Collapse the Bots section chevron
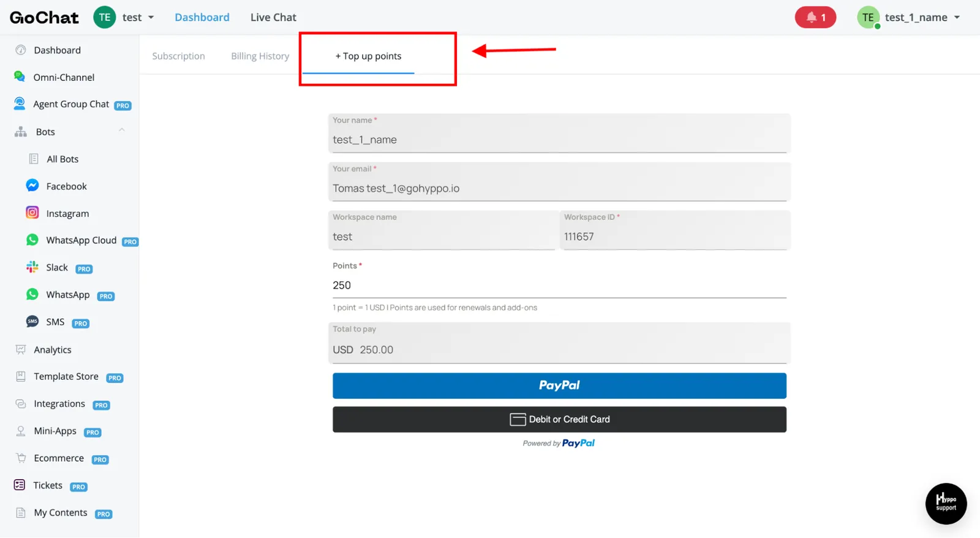Viewport: 980px width, 538px height. coord(122,130)
